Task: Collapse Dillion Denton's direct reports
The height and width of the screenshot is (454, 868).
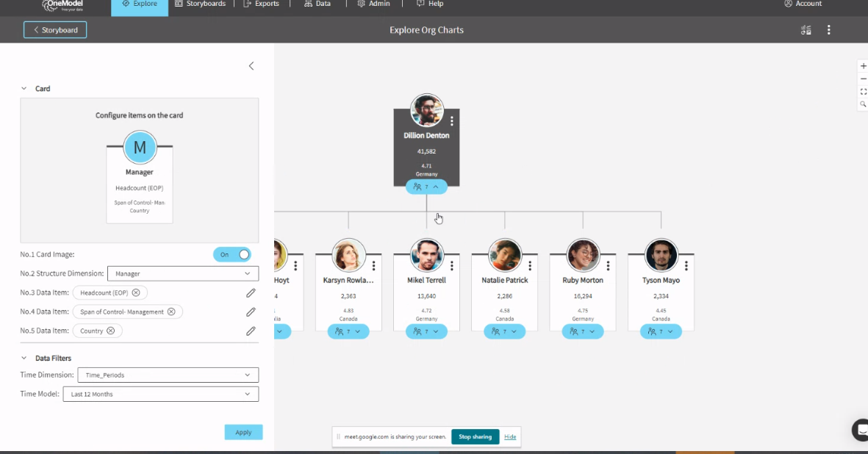Action: tap(426, 187)
